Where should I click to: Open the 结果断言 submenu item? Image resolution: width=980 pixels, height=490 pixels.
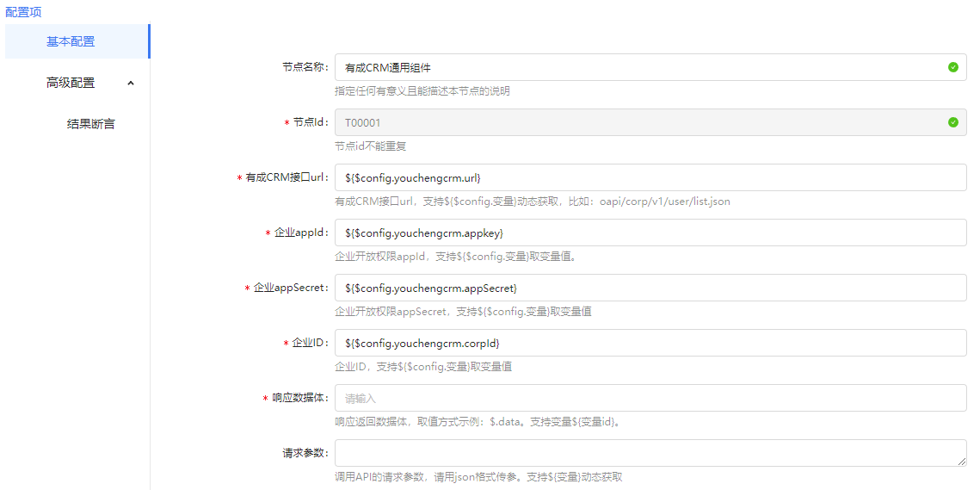90,124
